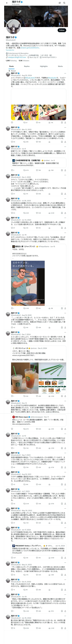Reply to the Mar 12, 2022 post
The width and height of the screenshot is (72, 644).
coord(12,142)
